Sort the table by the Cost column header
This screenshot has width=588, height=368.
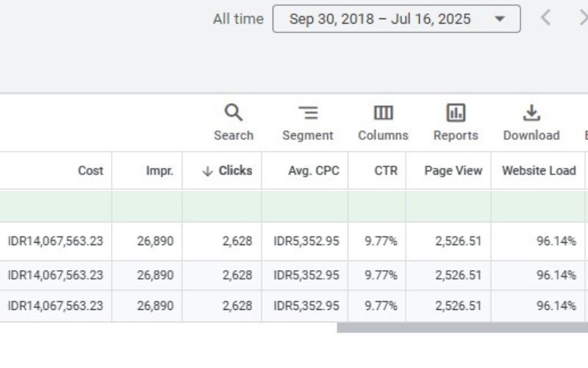click(x=90, y=171)
